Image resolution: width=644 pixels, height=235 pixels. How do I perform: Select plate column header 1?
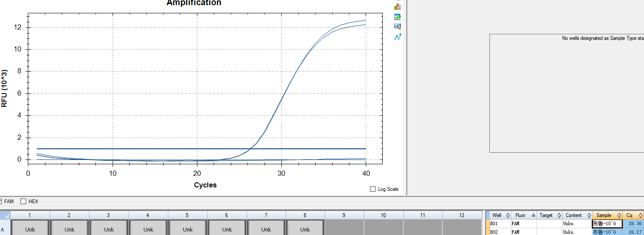pos(30,215)
